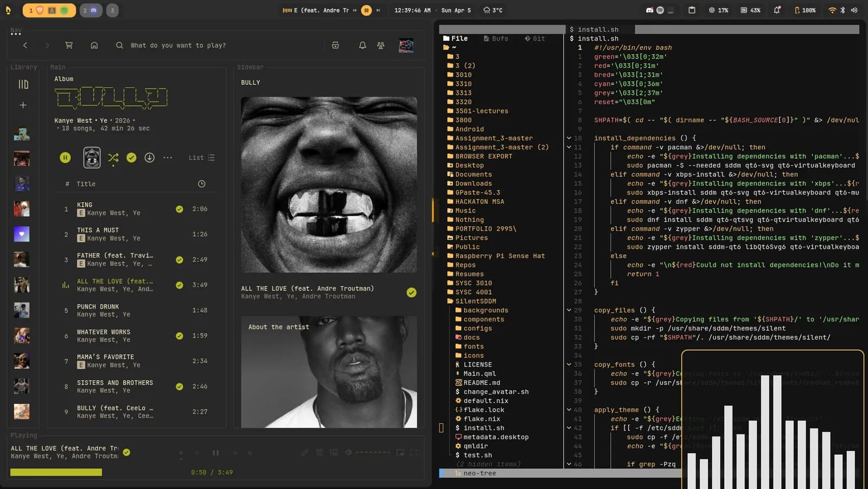Fold the apply_theme function at line 40
868x489 pixels.
coord(569,410)
